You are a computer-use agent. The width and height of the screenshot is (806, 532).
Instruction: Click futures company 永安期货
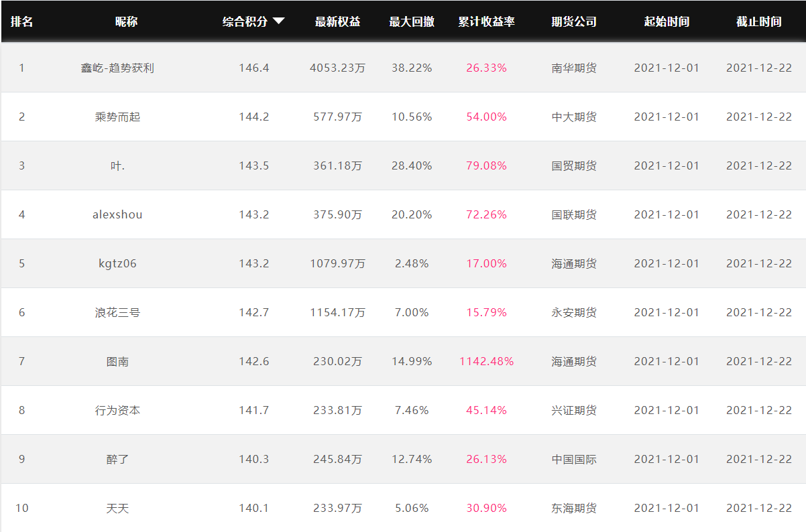click(x=574, y=312)
